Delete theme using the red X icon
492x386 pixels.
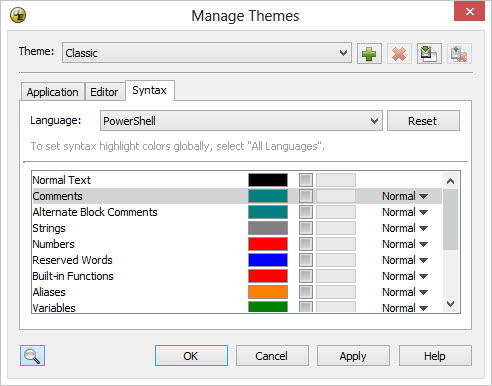[x=399, y=53]
